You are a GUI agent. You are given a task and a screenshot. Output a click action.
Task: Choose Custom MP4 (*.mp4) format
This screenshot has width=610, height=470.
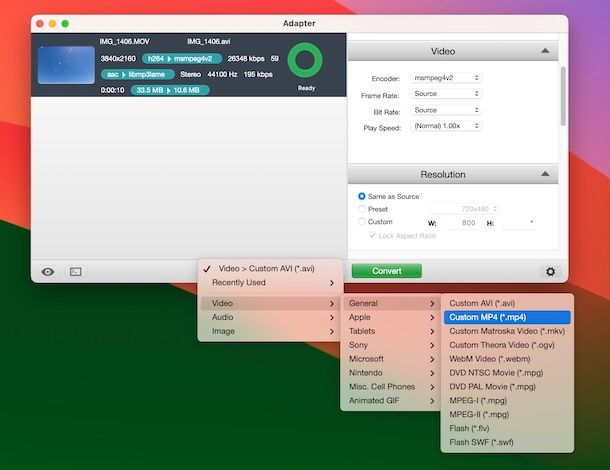click(x=507, y=317)
